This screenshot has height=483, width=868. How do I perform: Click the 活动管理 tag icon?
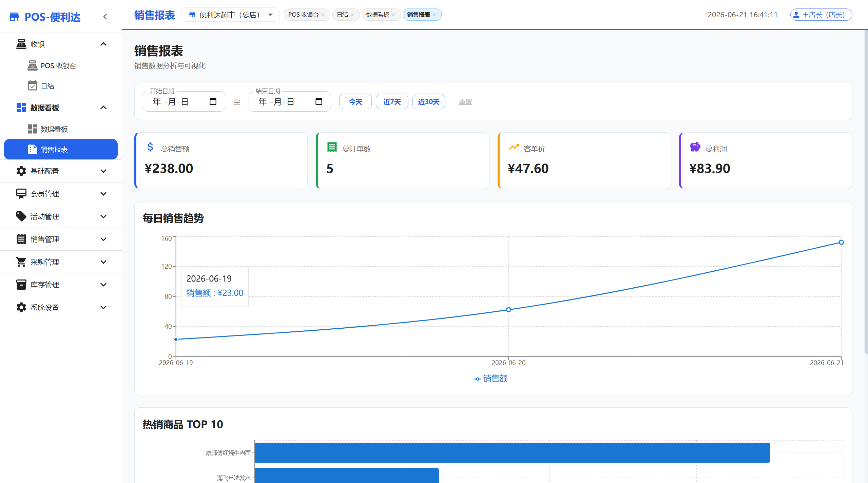[x=21, y=216]
